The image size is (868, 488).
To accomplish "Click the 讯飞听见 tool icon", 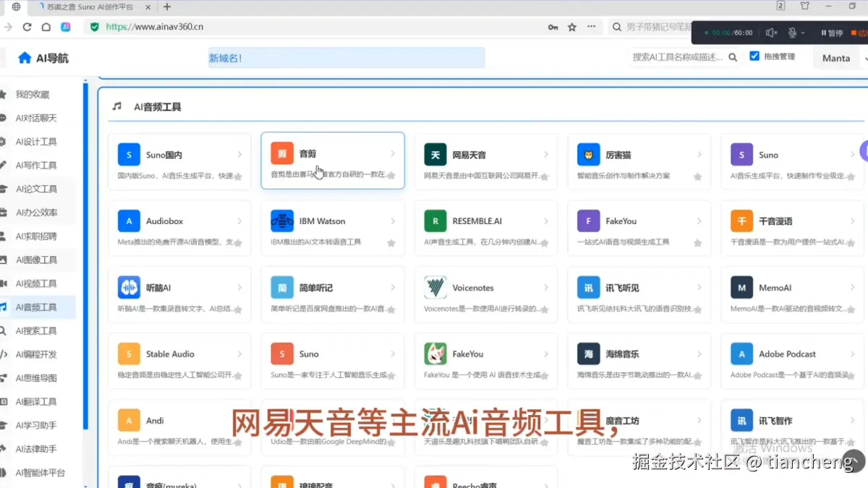I will 588,287.
